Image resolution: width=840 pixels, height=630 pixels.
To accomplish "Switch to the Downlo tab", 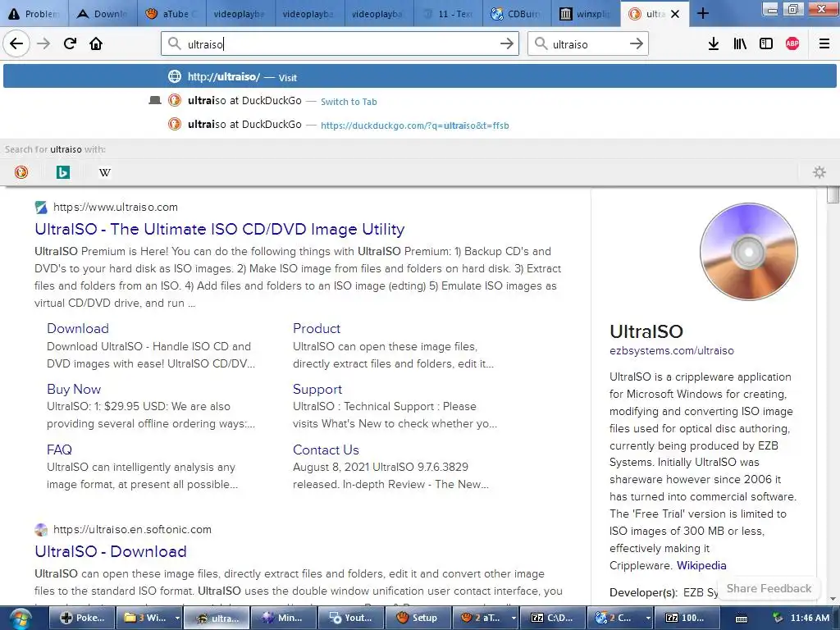I will pyautogui.click(x=103, y=14).
